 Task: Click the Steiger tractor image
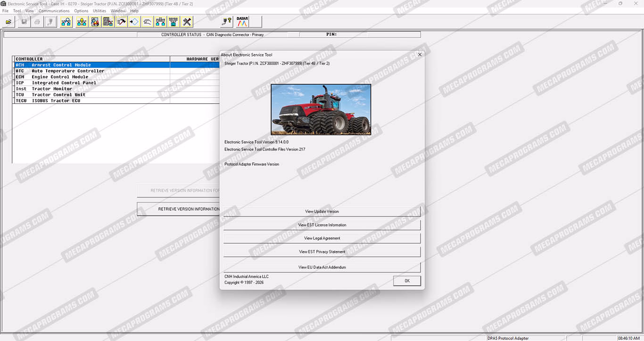pyautogui.click(x=321, y=109)
